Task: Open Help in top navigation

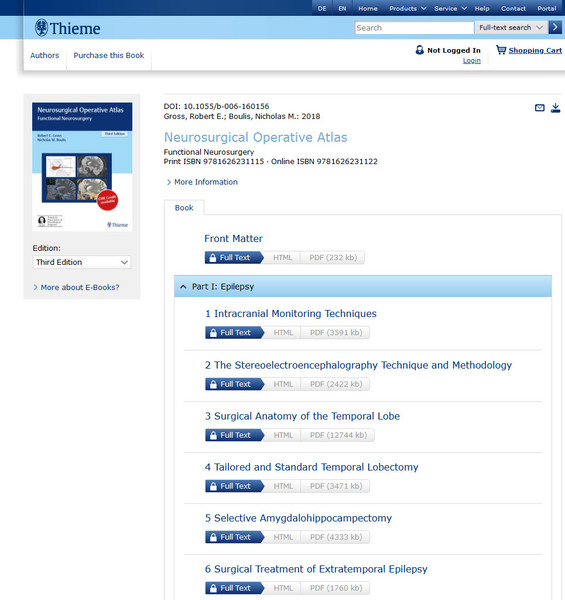Action: 482,8
